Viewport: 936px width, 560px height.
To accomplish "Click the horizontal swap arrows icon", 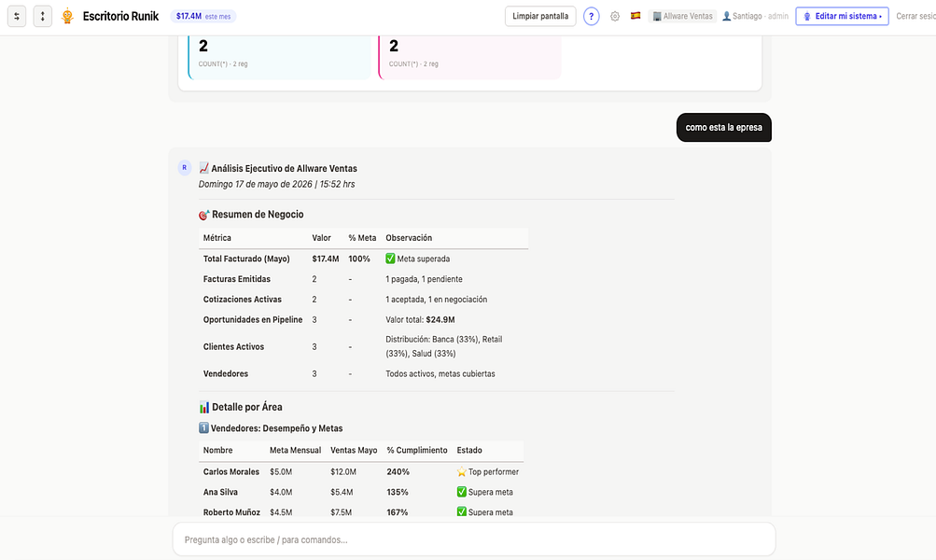I will 17,16.
